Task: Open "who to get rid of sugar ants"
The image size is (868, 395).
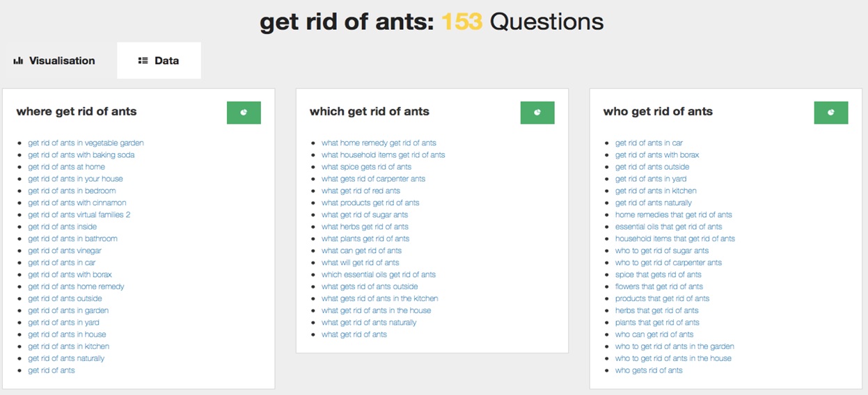Action: (662, 250)
